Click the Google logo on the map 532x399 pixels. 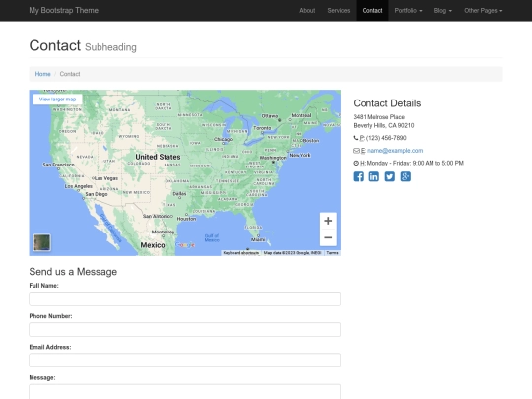pos(185,245)
